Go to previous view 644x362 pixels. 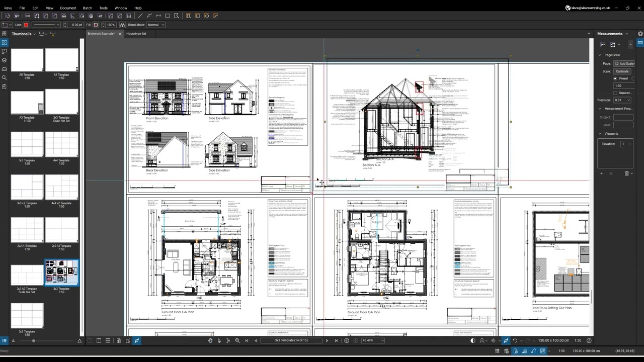[347, 340]
